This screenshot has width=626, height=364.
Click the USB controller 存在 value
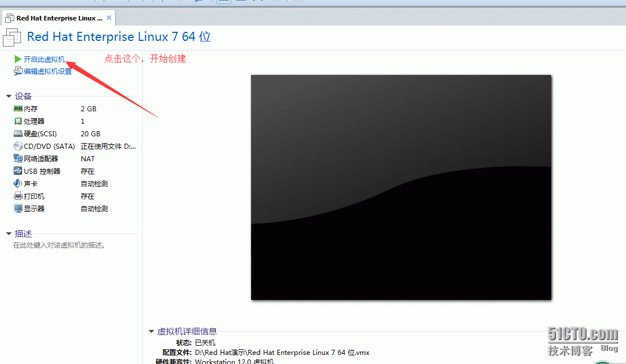tap(87, 171)
